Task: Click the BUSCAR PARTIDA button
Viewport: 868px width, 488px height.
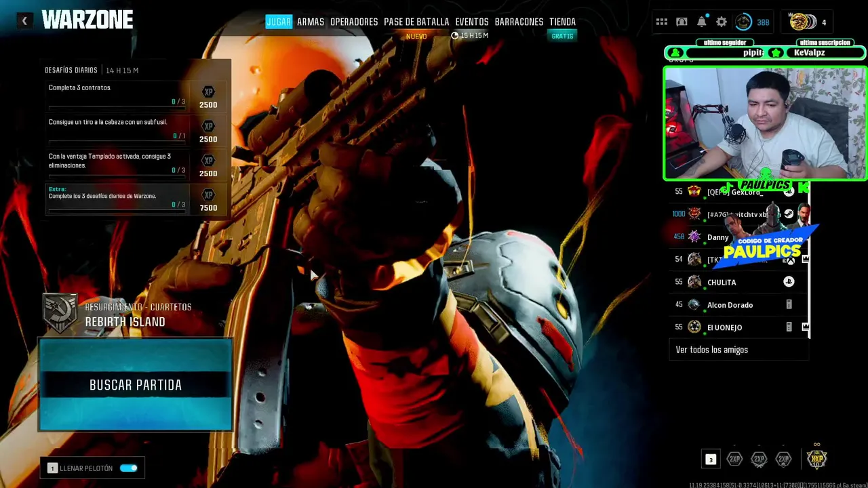Action: [136, 384]
